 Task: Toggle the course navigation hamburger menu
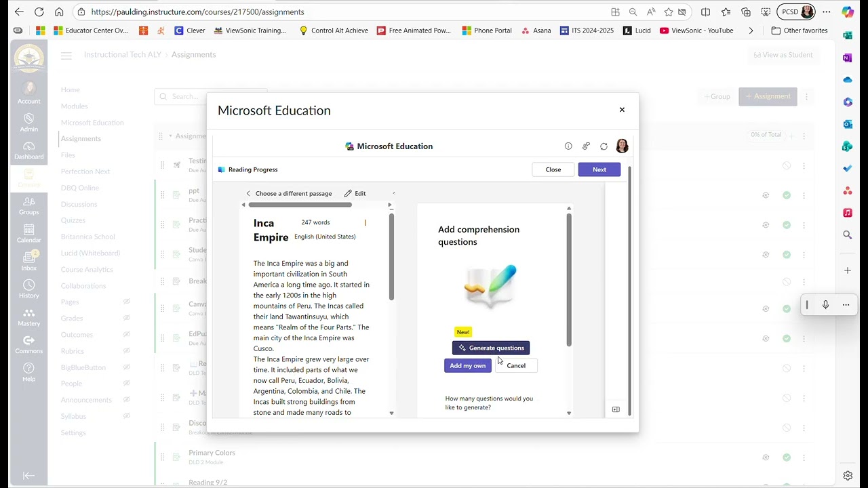point(66,56)
